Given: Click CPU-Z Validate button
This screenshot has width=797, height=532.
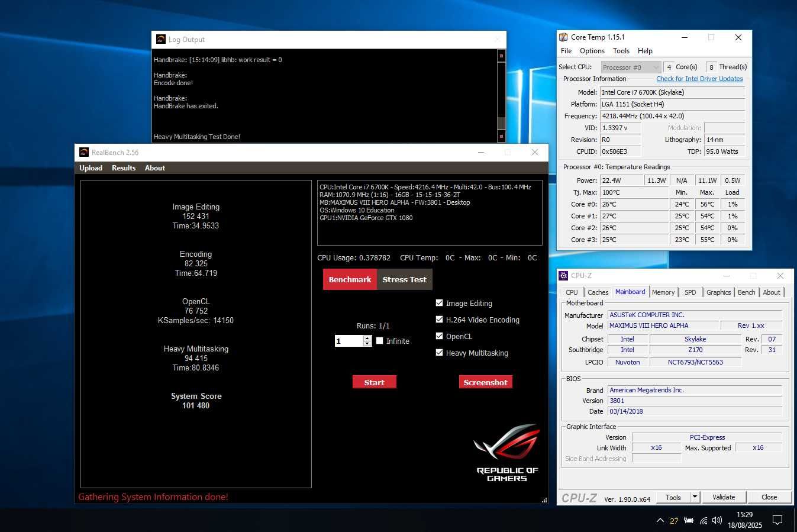Looking at the screenshot, I should (724, 497).
